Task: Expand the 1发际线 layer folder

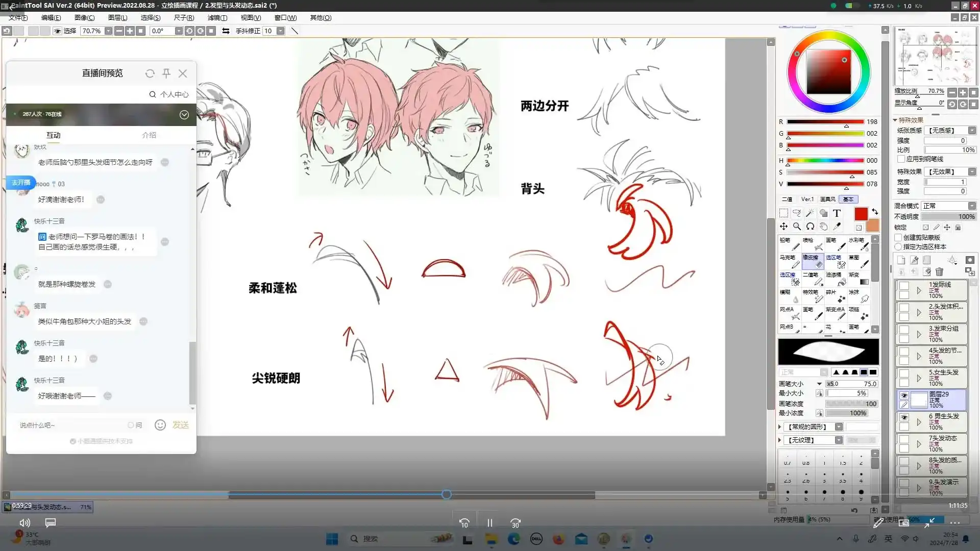Action: 919,290
